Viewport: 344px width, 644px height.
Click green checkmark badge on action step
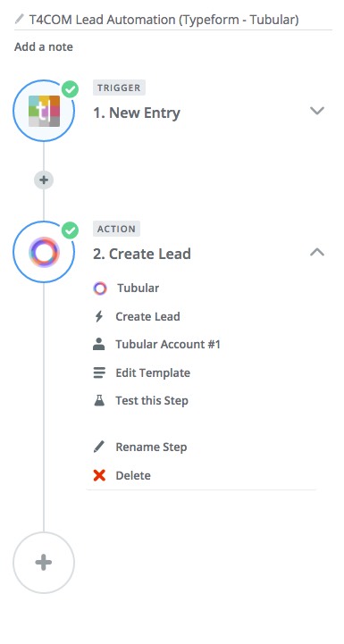71,230
